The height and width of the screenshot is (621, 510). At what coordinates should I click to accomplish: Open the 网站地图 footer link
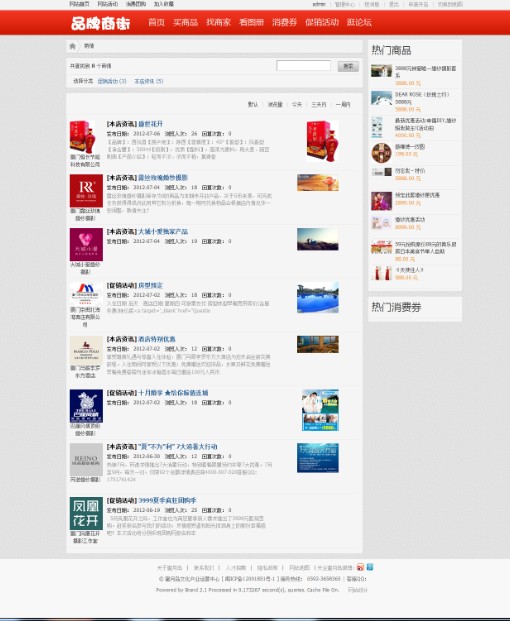tap(300, 568)
